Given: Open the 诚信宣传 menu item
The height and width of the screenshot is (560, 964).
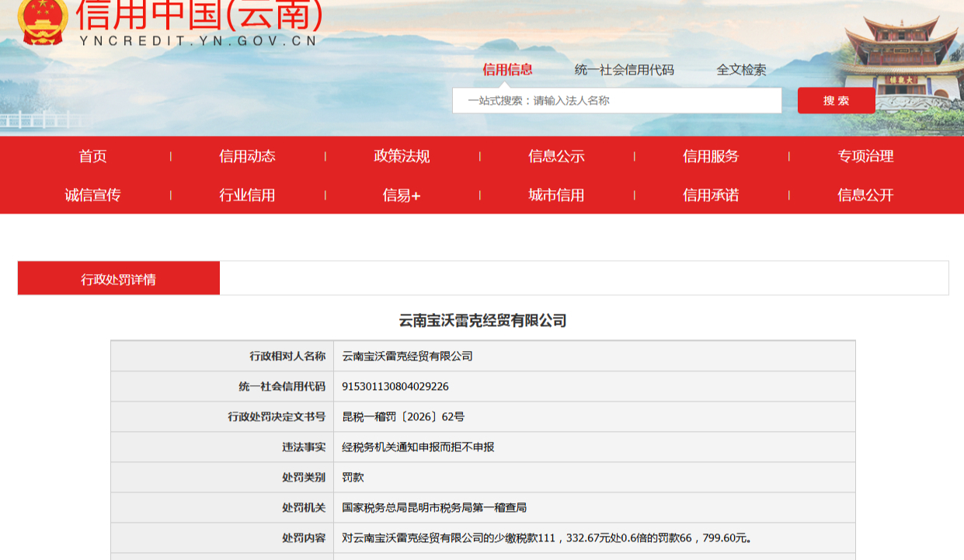Looking at the screenshot, I should (92, 195).
